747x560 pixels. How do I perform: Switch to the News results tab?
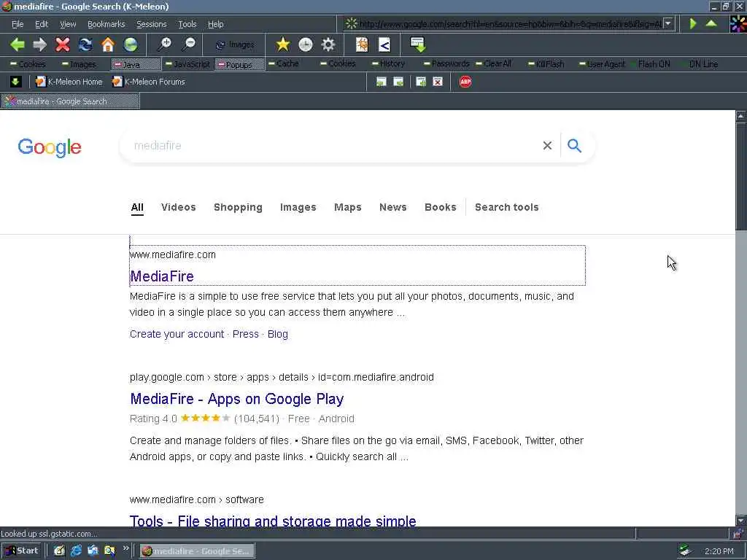[x=393, y=207]
